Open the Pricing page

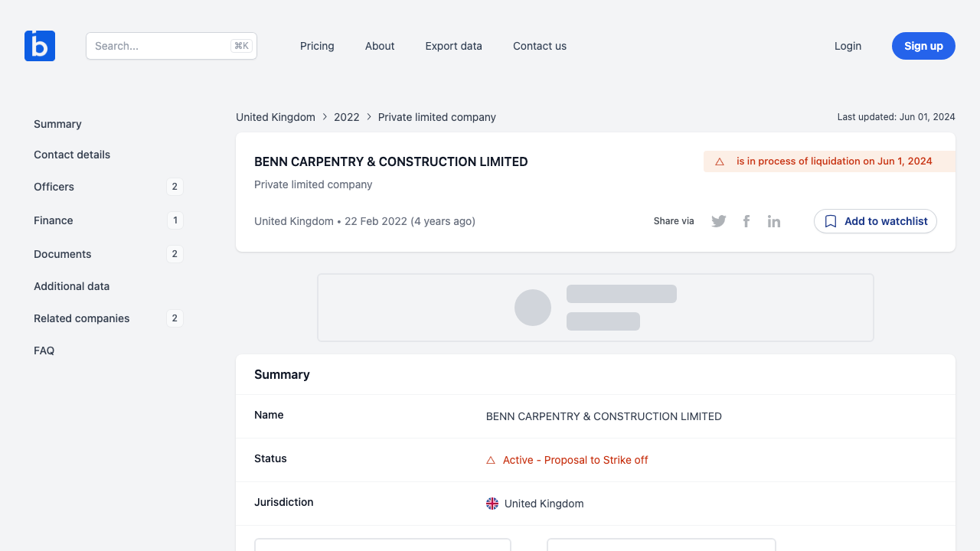[x=317, y=46]
